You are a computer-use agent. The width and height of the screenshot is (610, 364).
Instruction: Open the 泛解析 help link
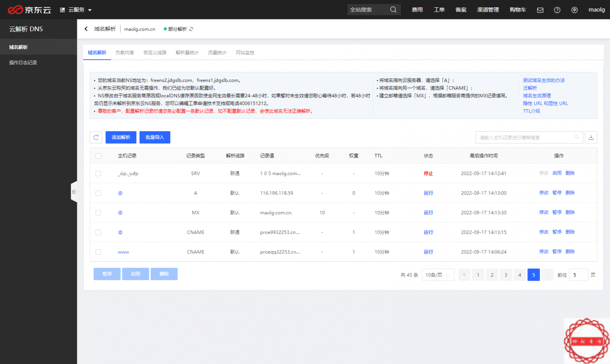(x=530, y=88)
